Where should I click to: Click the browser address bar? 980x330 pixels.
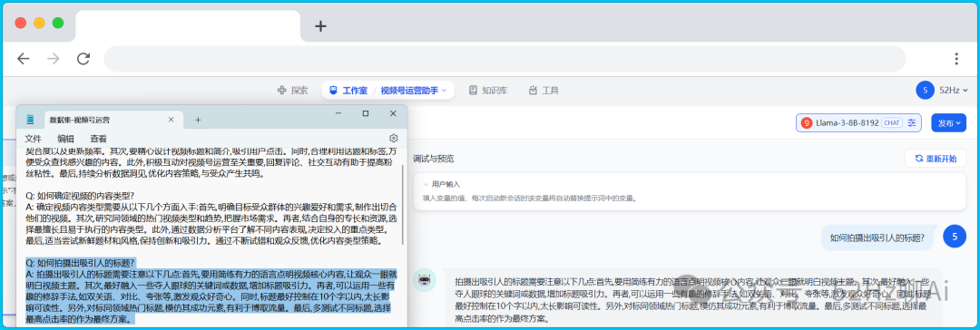(x=505, y=59)
